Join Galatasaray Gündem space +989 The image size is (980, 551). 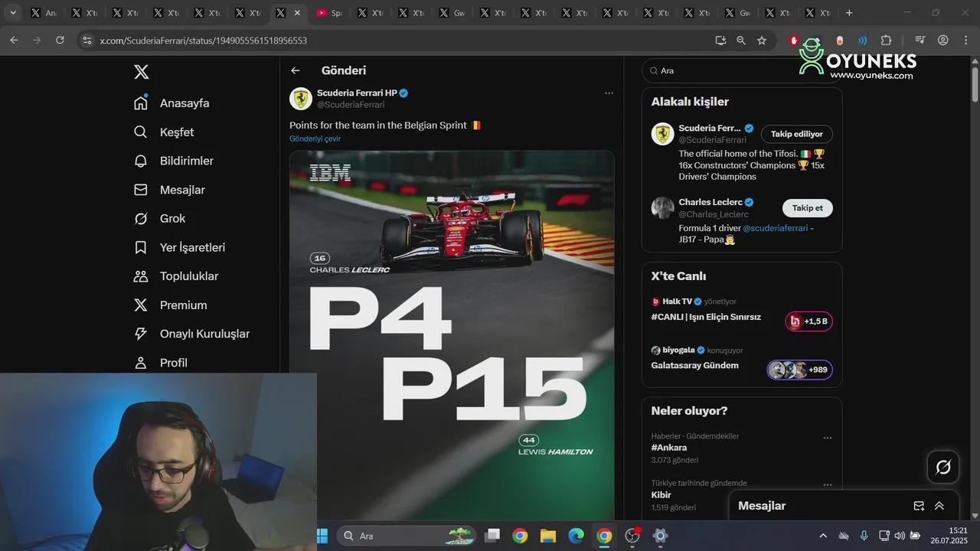(x=799, y=370)
